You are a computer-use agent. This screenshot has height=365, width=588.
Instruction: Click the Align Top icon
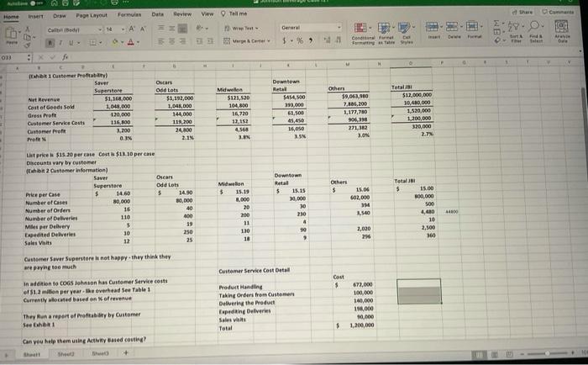click(160, 28)
